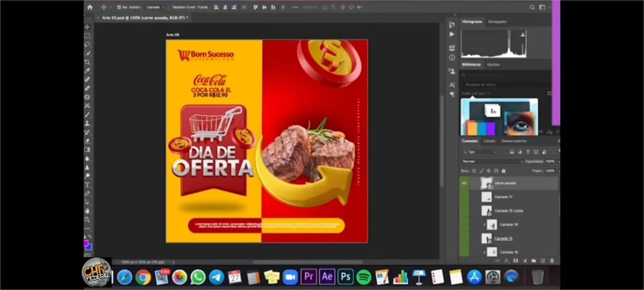Hide the carne assada layer
The image size is (644, 290).
[464, 183]
